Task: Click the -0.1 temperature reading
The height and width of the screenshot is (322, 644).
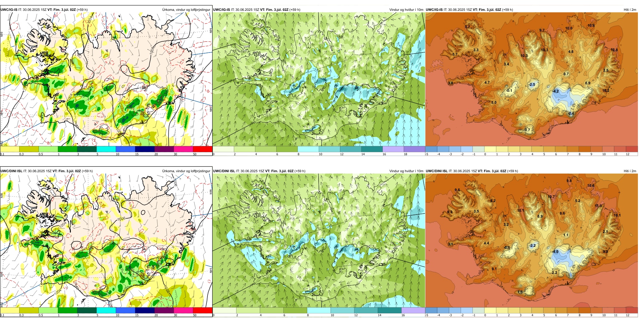Action: (509, 91)
